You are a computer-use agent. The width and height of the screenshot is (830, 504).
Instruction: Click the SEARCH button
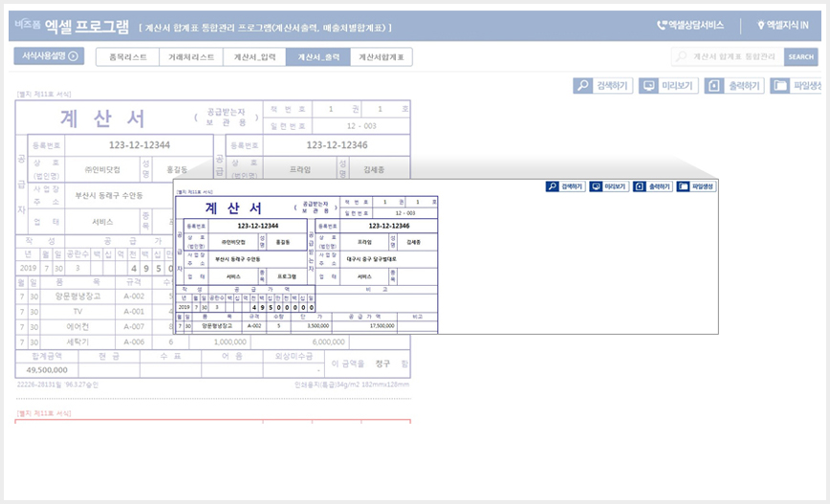(x=801, y=56)
